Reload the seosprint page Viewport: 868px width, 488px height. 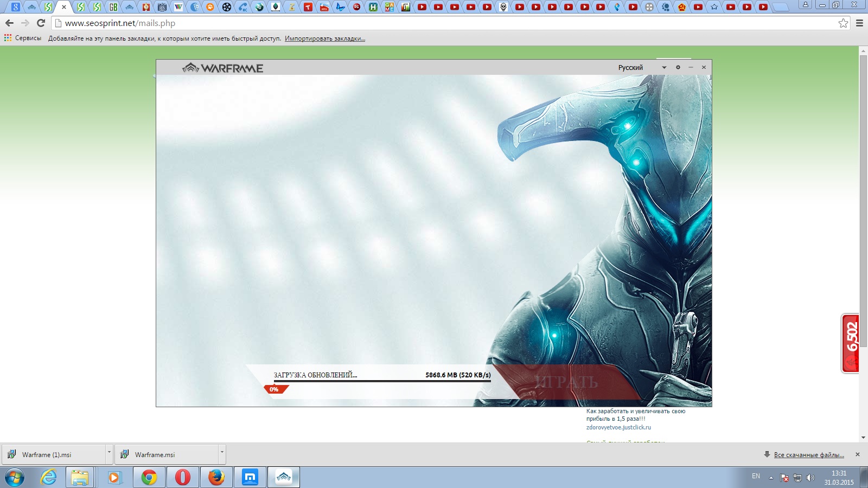(41, 23)
